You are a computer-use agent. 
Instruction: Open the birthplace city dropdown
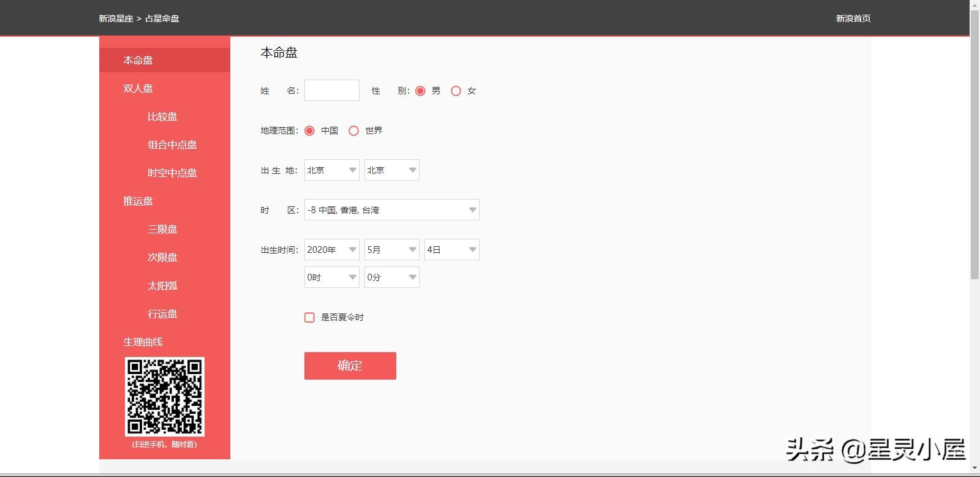(391, 170)
